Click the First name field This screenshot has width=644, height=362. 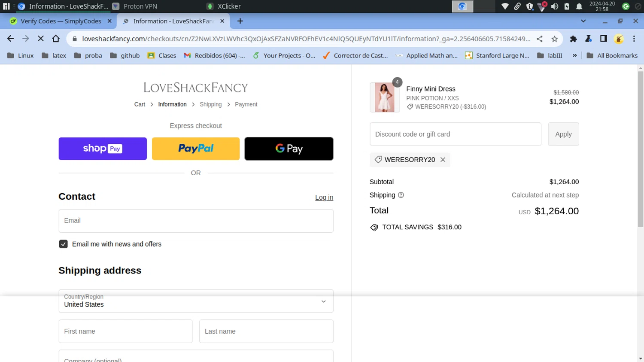pos(125,331)
